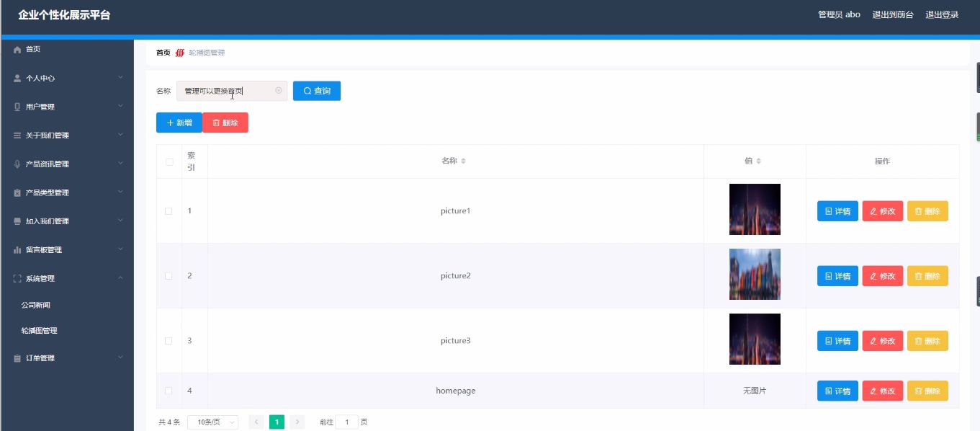Click 删除 for picture1 row
The height and width of the screenshot is (431, 980).
(927, 211)
